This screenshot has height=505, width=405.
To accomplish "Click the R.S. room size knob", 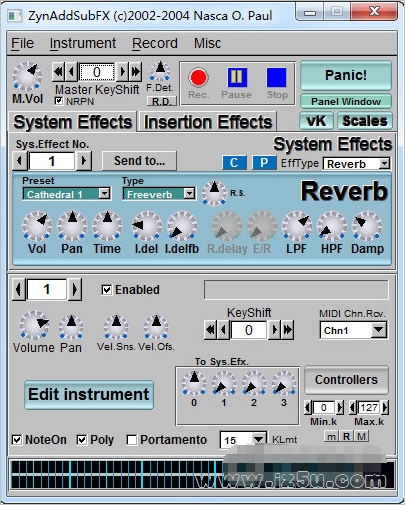I will click(214, 193).
